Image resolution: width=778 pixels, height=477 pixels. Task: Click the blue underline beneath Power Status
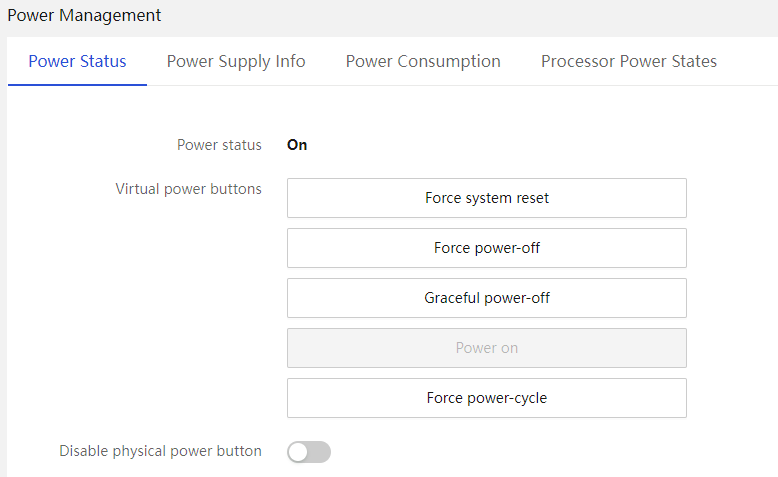click(x=77, y=84)
